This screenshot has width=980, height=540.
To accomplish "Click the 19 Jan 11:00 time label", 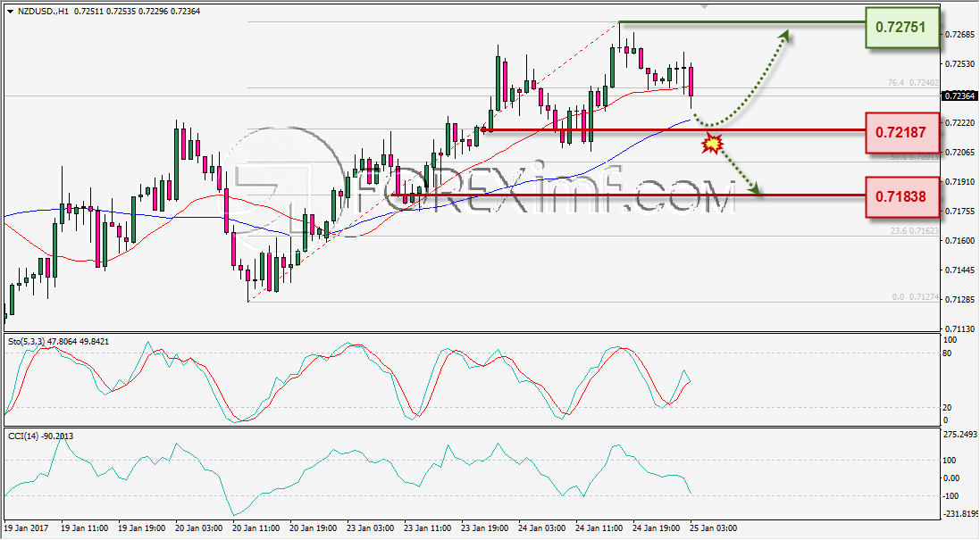I will pos(85,528).
